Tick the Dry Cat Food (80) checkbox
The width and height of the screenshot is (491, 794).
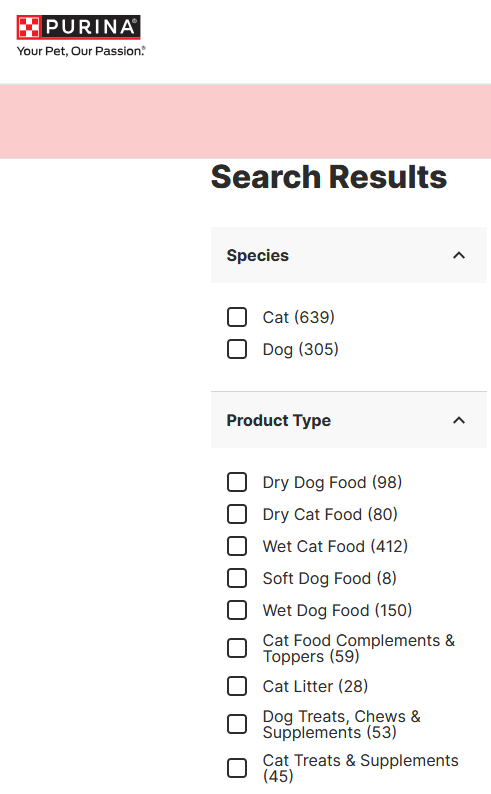237,514
